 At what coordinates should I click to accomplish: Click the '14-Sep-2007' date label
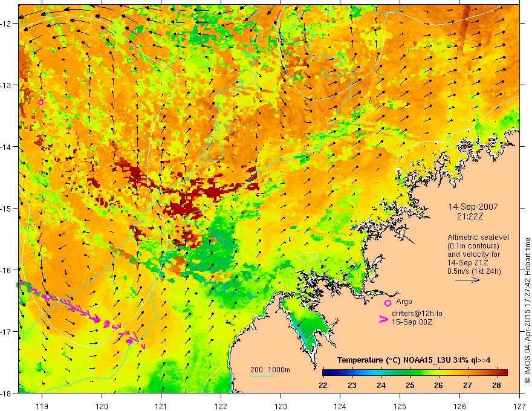pos(473,207)
